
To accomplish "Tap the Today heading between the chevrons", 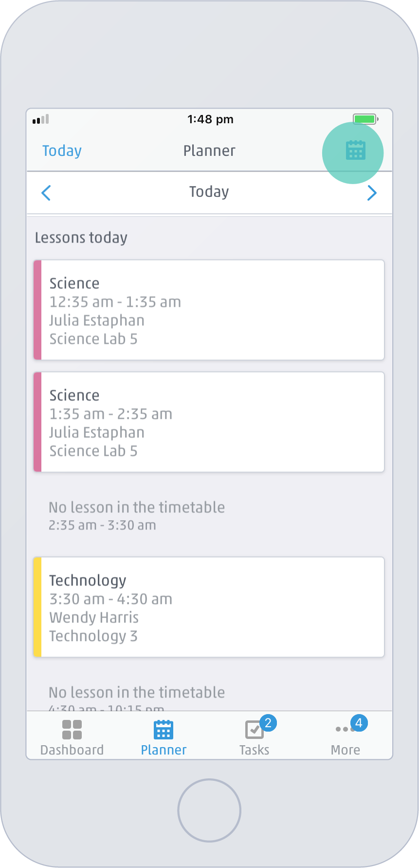I will [x=209, y=192].
